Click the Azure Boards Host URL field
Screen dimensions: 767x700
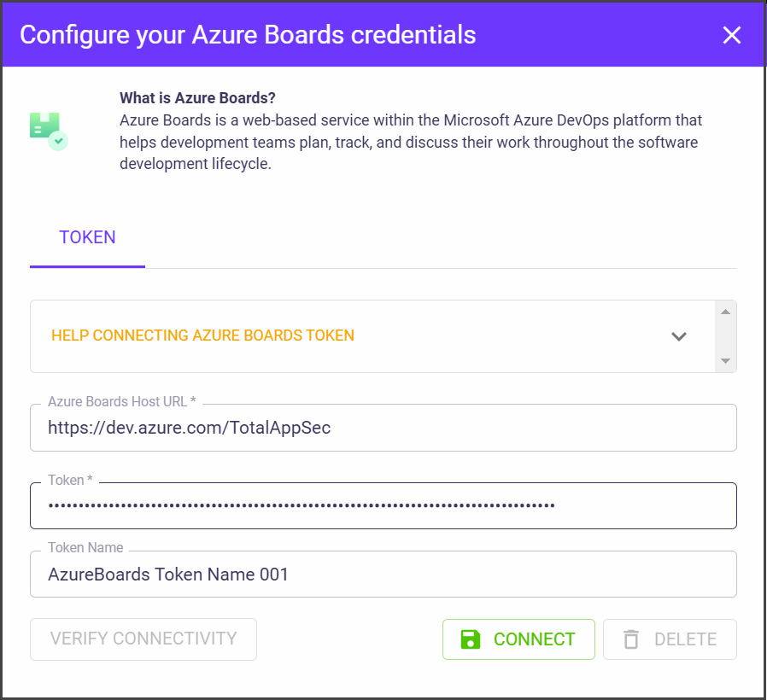pyautogui.click(x=383, y=428)
